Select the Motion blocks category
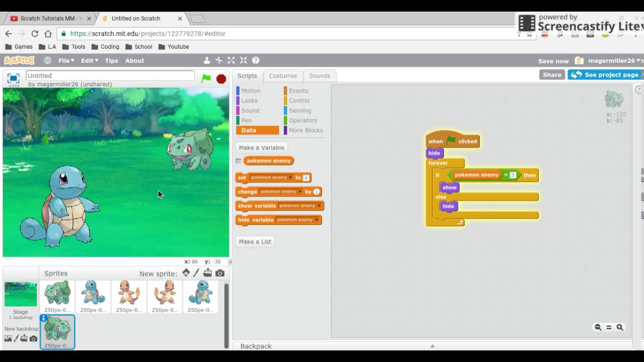Viewport: 644px width, 362px height. pyautogui.click(x=250, y=90)
